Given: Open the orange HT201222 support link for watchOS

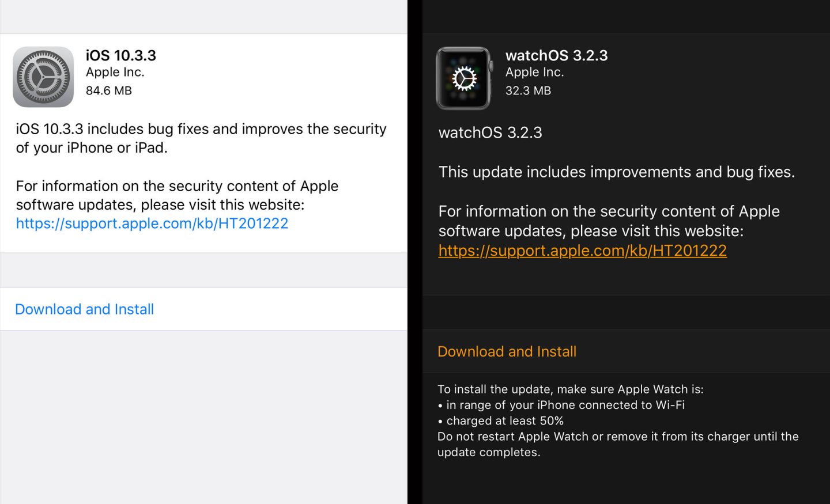Looking at the screenshot, I should point(582,251).
